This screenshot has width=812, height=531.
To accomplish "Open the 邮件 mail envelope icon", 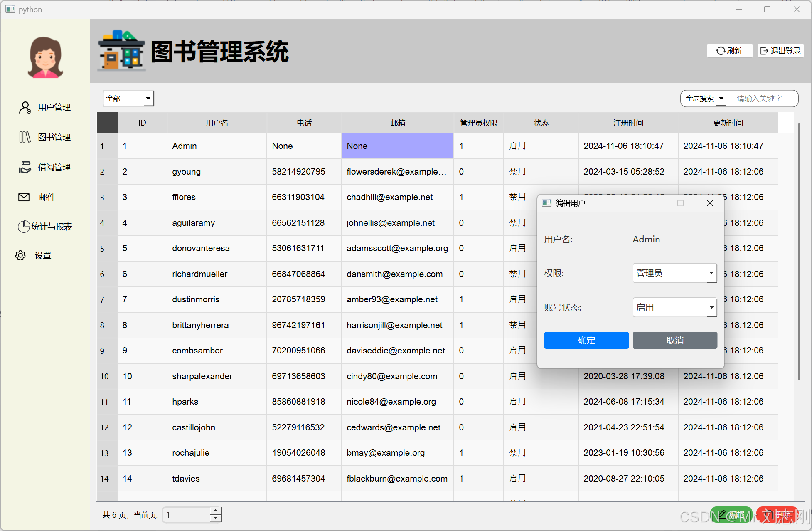I will click(24, 197).
